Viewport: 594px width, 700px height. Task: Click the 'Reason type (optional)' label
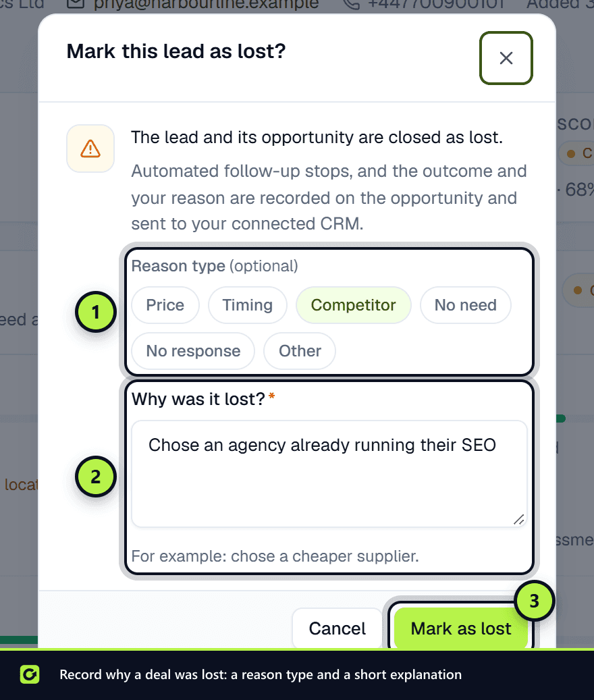(x=215, y=266)
